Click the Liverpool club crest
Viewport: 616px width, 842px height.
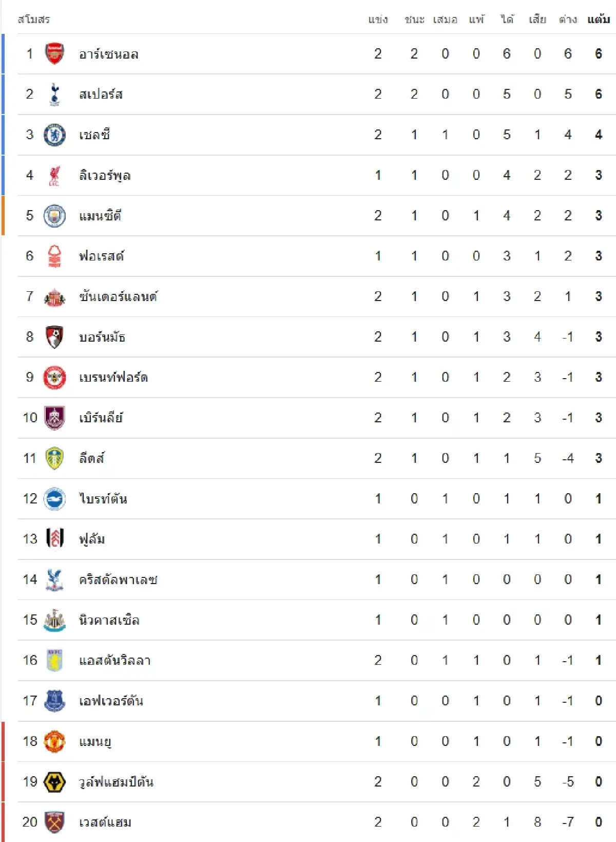click(x=54, y=176)
